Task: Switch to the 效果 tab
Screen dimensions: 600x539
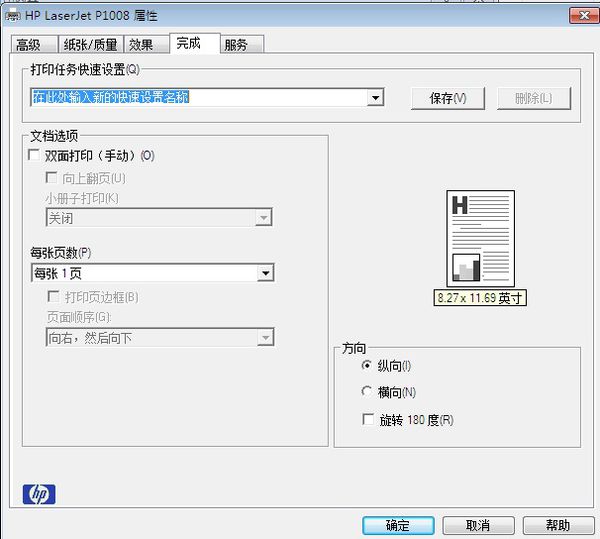Action: pyautogui.click(x=146, y=45)
